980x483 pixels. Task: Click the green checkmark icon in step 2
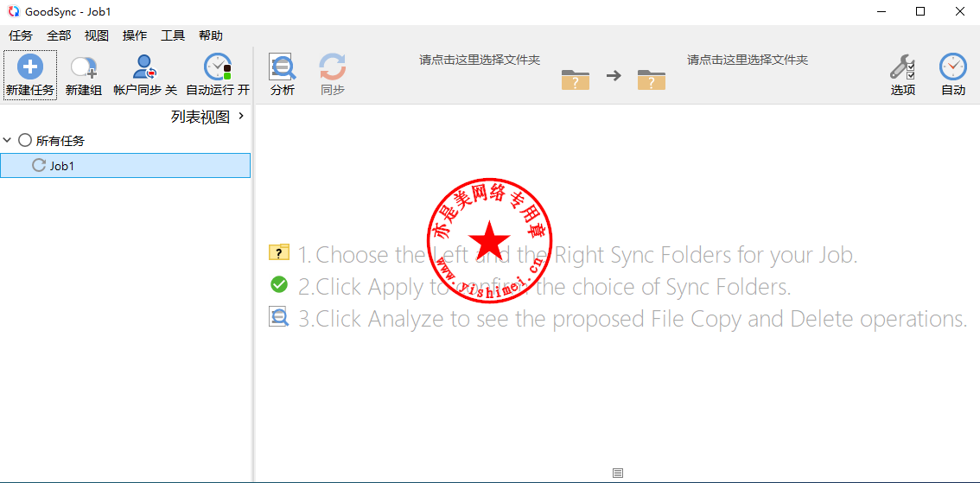click(279, 284)
